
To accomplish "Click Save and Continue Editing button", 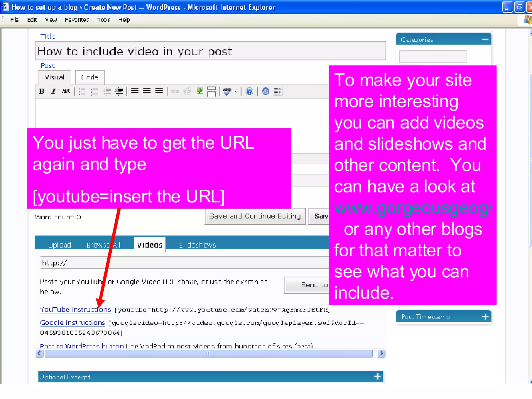I will click(x=255, y=216).
